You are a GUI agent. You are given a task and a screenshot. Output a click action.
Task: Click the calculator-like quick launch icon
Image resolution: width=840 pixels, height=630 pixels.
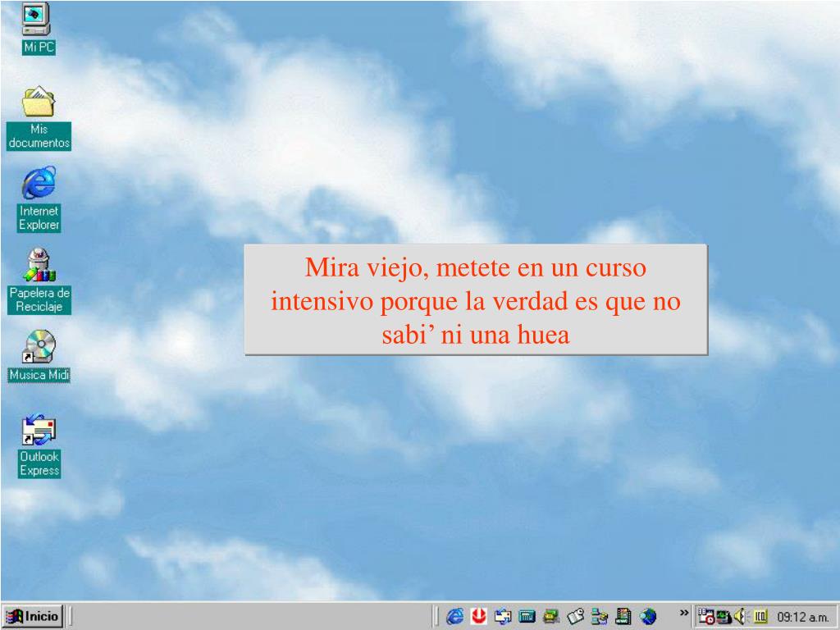point(527,617)
